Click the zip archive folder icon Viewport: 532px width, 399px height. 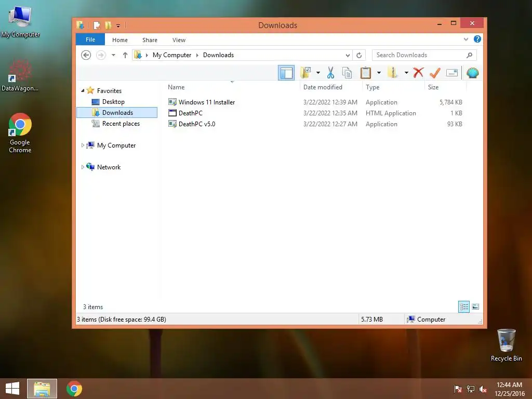tap(393, 73)
